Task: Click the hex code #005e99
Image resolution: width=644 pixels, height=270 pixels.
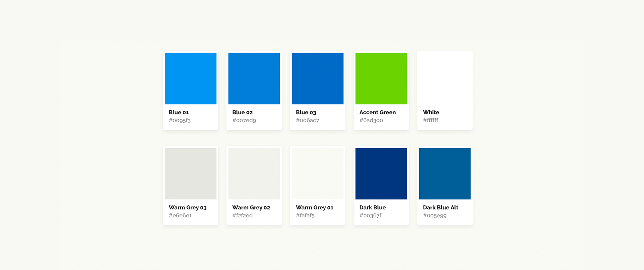Action: pos(435,215)
